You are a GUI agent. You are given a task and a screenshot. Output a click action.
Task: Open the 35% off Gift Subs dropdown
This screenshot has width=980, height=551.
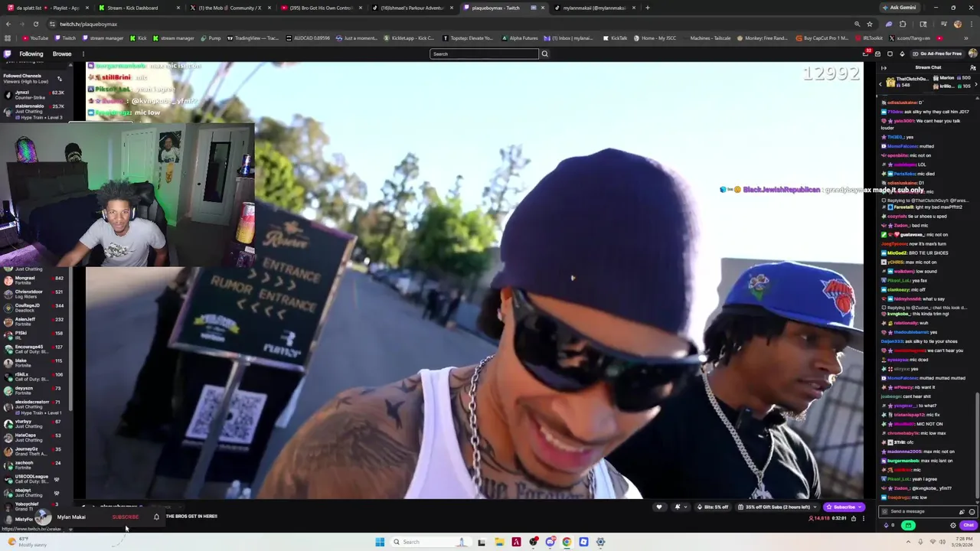click(x=776, y=507)
